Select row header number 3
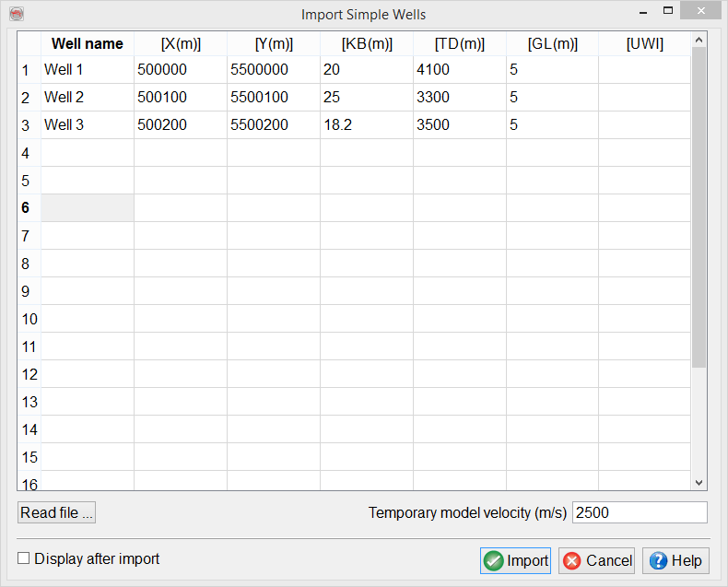Screen dimensions: 728x587 pos(27,124)
